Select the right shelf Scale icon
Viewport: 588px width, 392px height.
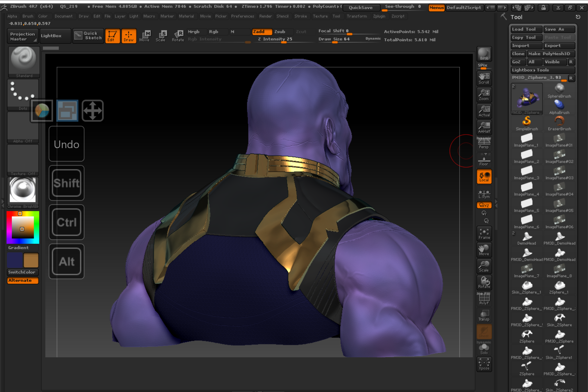(484, 266)
